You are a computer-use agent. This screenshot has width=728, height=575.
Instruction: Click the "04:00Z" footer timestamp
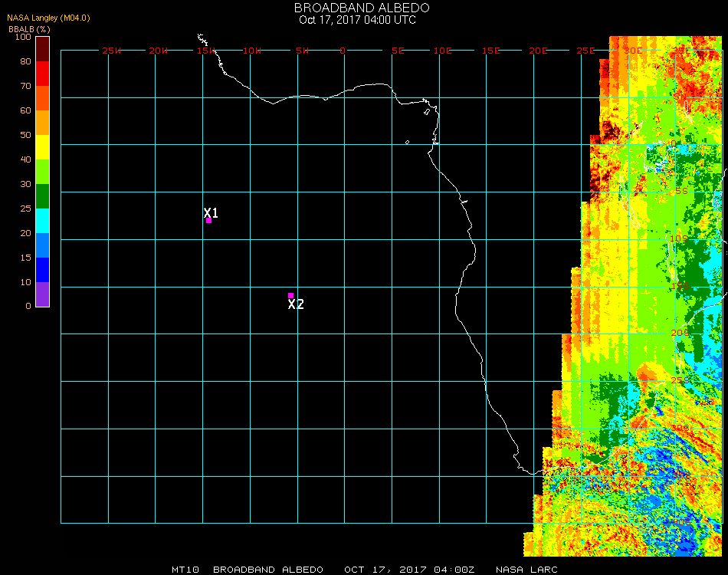pos(454,570)
